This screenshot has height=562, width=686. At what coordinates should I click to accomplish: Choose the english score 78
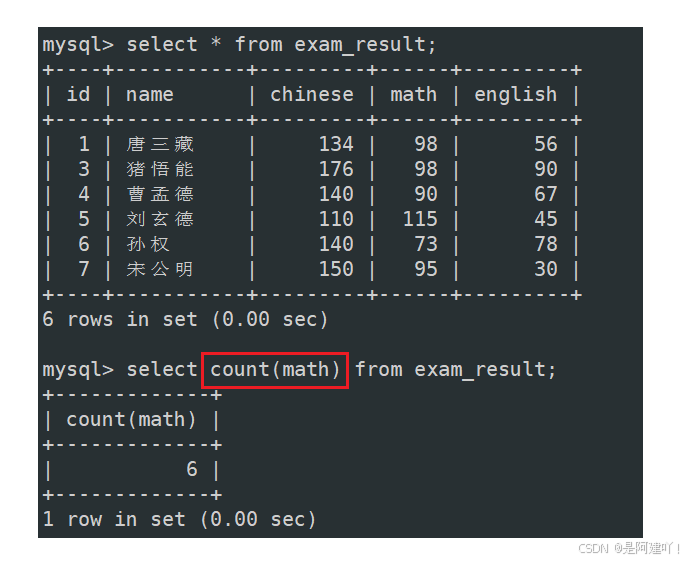(546, 244)
